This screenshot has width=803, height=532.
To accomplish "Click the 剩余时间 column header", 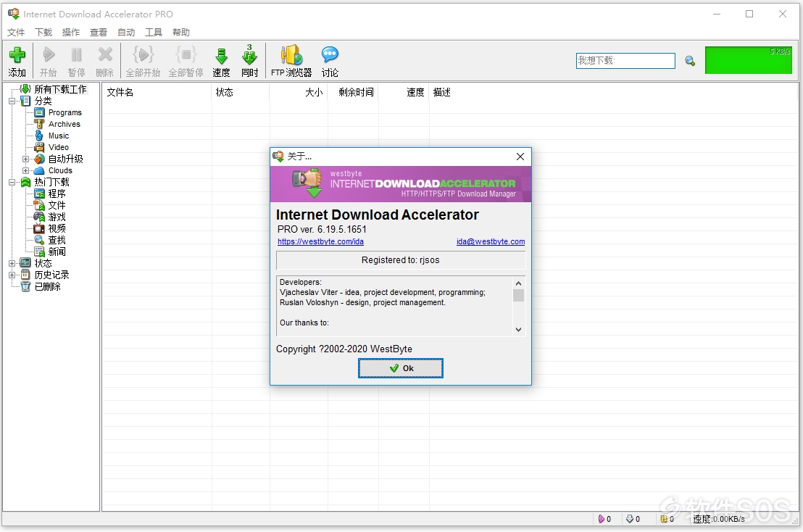I will click(x=354, y=92).
